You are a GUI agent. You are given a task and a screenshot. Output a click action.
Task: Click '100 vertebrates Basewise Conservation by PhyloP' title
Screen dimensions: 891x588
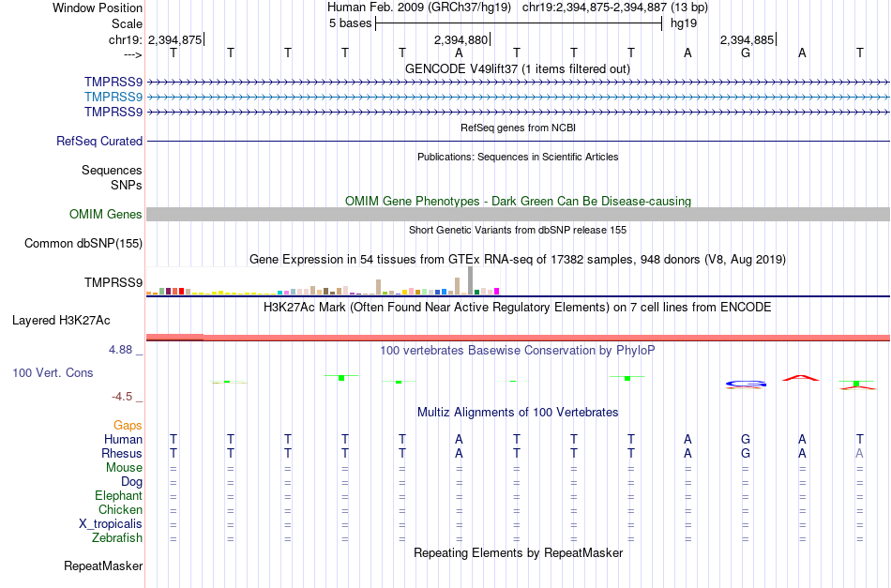click(x=517, y=351)
